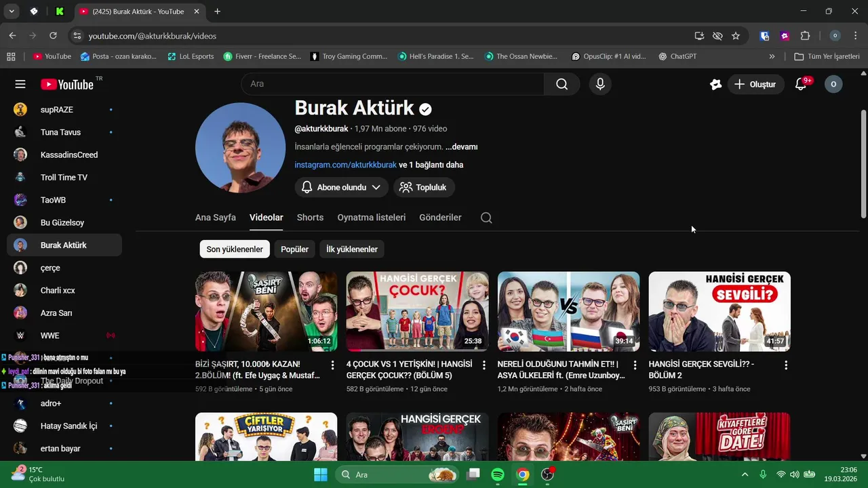The width and height of the screenshot is (868, 488).
Task: Search within channel using magnifier icon
Action: [486, 218]
